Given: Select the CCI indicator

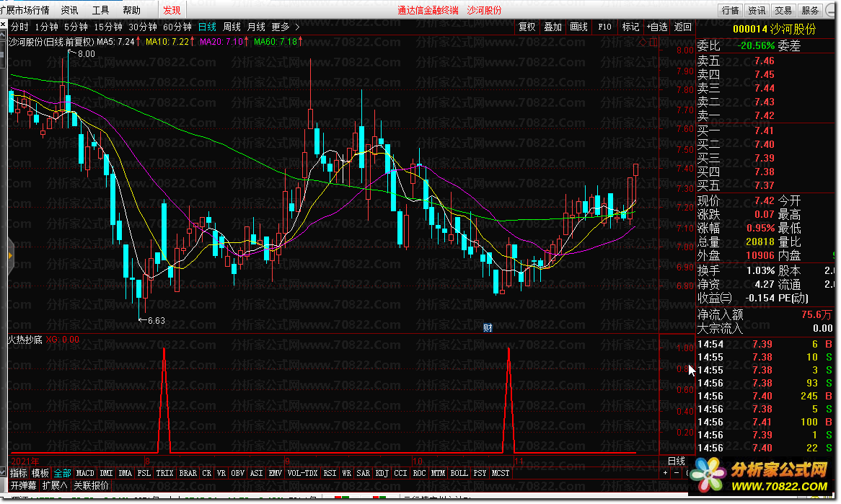Looking at the screenshot, I should tap(400, 473).
